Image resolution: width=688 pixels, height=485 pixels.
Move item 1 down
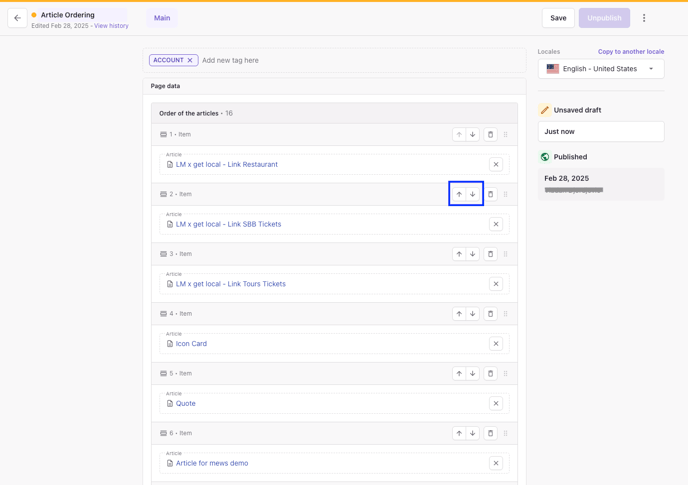click(473, 134)
